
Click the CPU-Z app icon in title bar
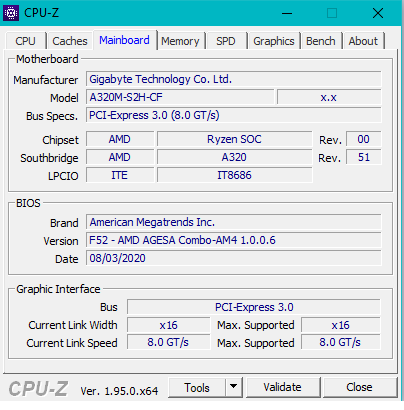(x=11, y=13)
